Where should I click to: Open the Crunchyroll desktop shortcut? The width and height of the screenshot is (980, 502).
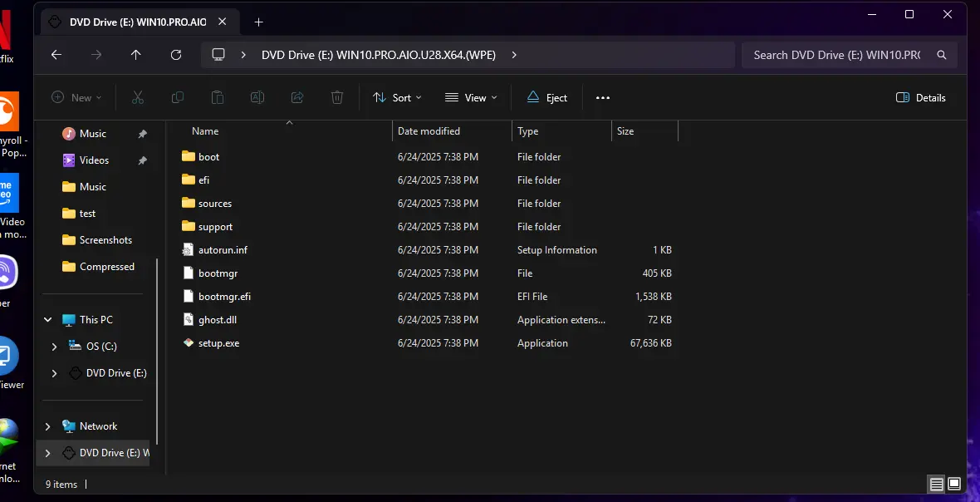coord(9,111)
